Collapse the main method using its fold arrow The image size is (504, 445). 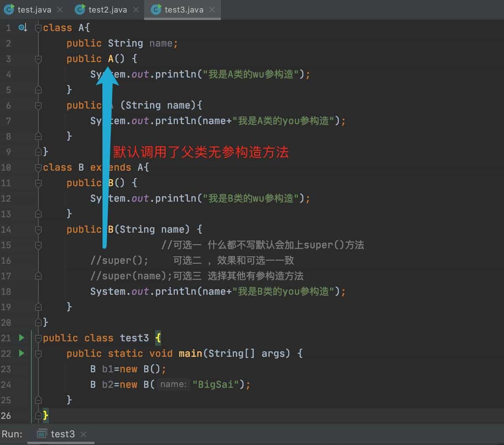38,353
